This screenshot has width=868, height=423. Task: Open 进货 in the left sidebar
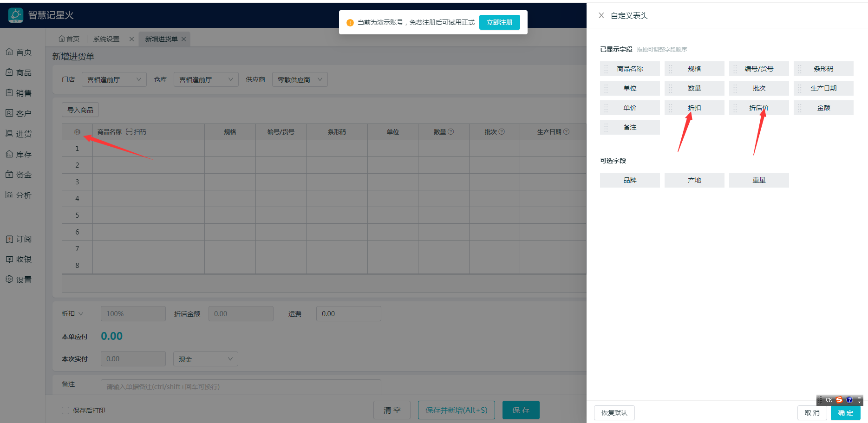(19, 134)
